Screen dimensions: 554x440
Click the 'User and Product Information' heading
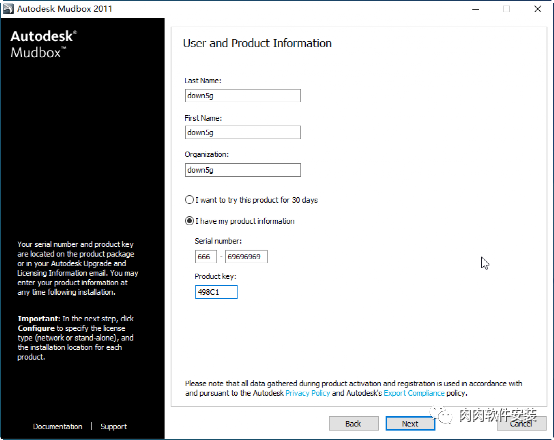tap(257, 43)
